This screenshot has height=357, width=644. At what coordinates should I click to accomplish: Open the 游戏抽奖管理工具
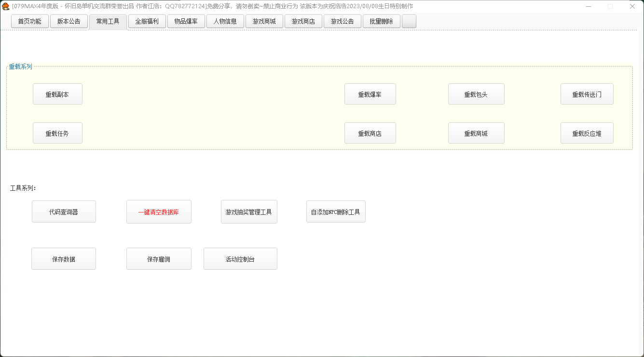[249, 212]
